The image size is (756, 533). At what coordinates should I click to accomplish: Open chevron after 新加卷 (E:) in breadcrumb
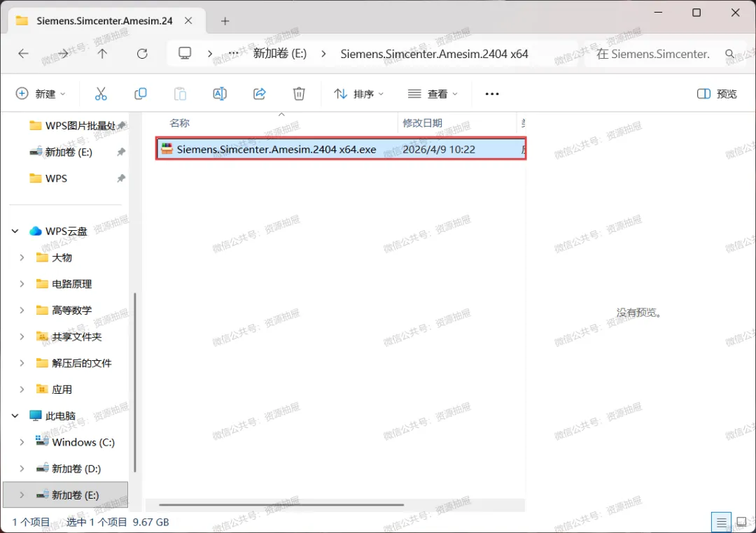[323, 53]
